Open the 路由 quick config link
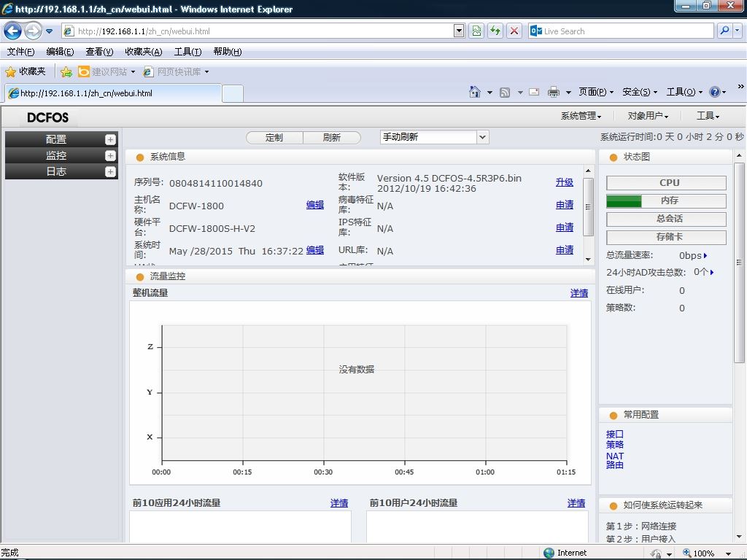The width and height of the screenshot is (747, 560). pyautogui.click(x=614, y=465)
